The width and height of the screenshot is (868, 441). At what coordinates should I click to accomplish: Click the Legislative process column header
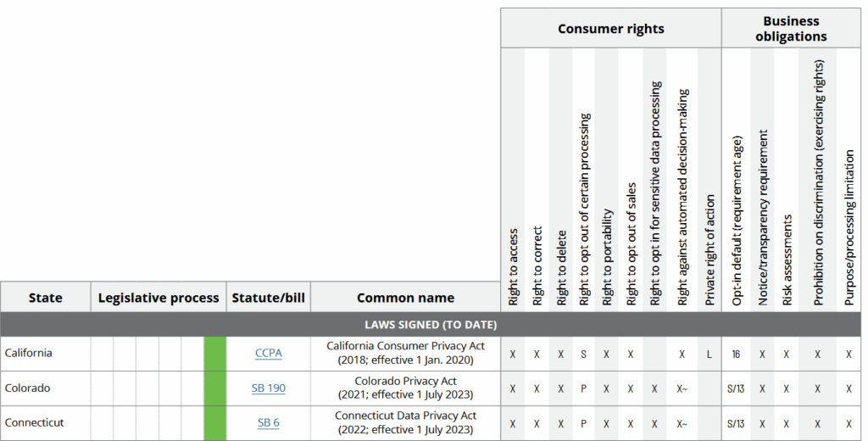tap(159, 298)
